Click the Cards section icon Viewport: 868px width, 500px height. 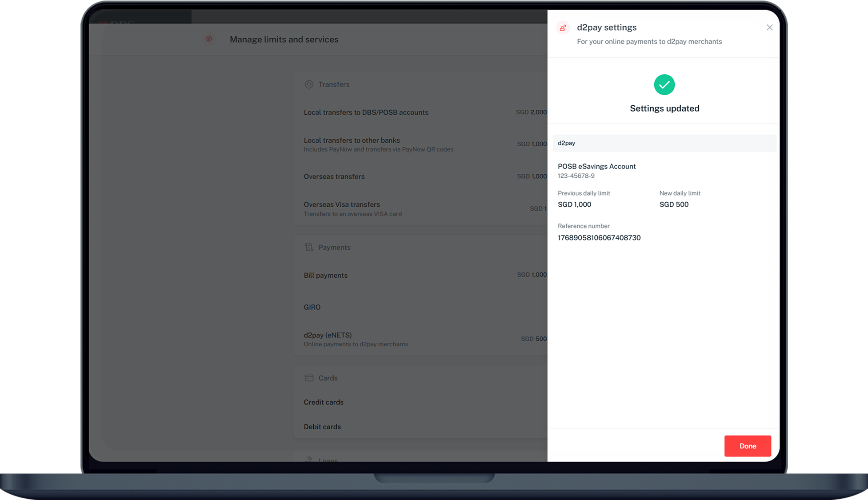309,378
